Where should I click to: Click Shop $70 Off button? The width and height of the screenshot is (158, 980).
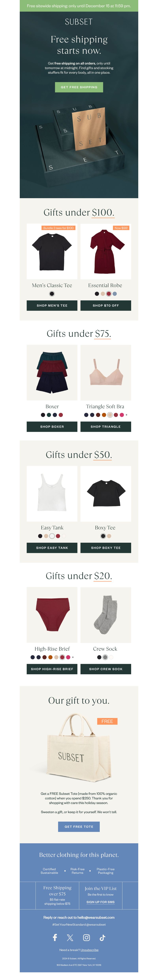[106, 306]
